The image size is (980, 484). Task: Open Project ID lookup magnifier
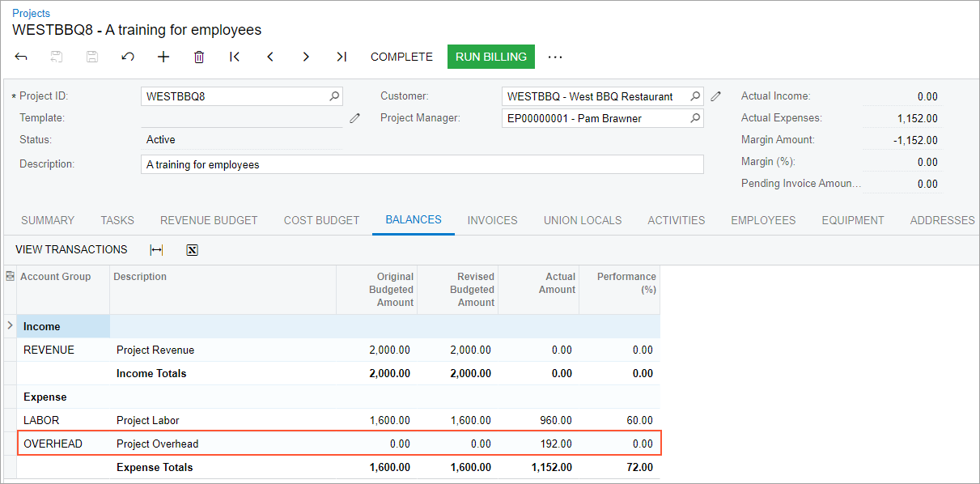point(334,96)
